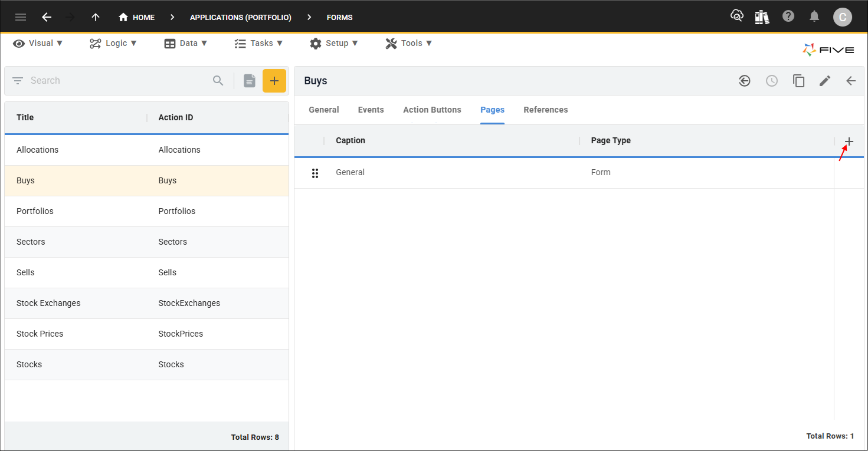Click the copy form icon

(x=798, y=81)
